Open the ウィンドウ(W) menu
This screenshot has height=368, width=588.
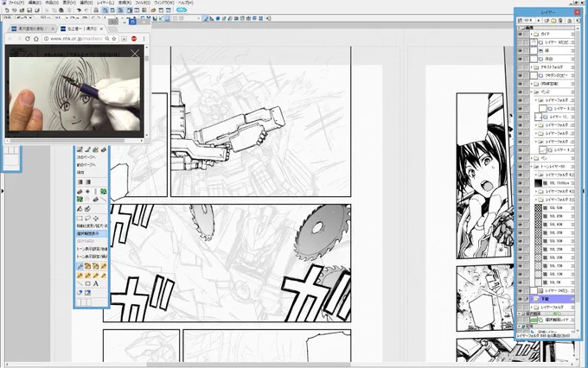click(x=164, y=3)
